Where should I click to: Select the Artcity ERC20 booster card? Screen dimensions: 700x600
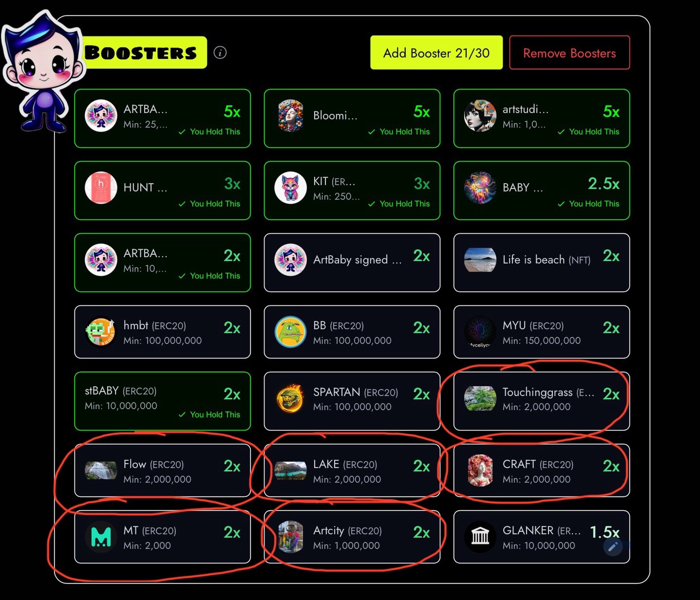(x=352, y=537)
